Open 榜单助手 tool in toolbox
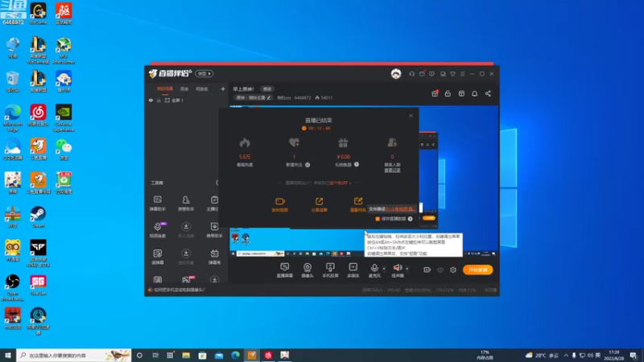This screenshot has width=644, height=362. pyautogui.click(x=214, y=230)
